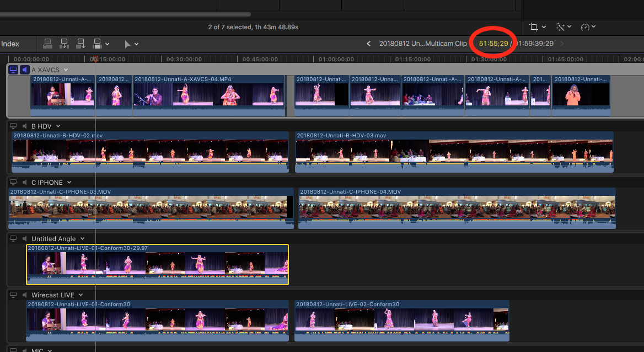Click the 20180812 Multicam Clip title
This screenshot has height=352, width=644.
coord(422,44)
